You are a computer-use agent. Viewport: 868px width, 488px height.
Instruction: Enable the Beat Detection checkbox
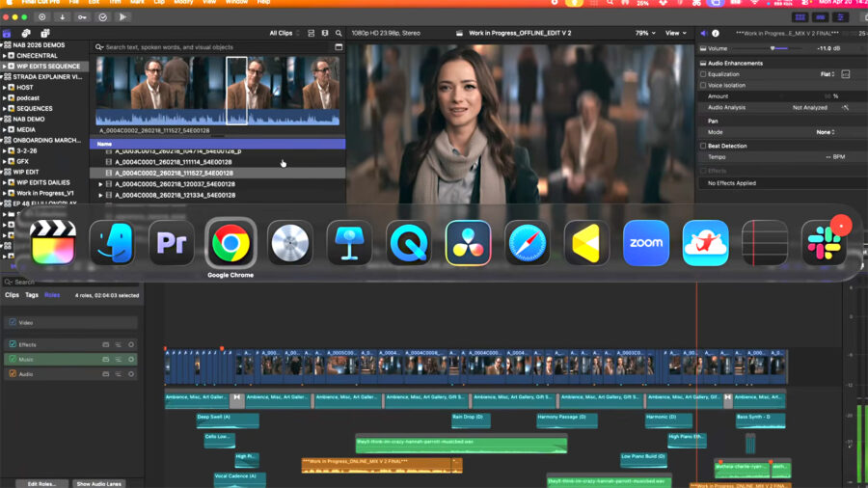coord(703,146)
